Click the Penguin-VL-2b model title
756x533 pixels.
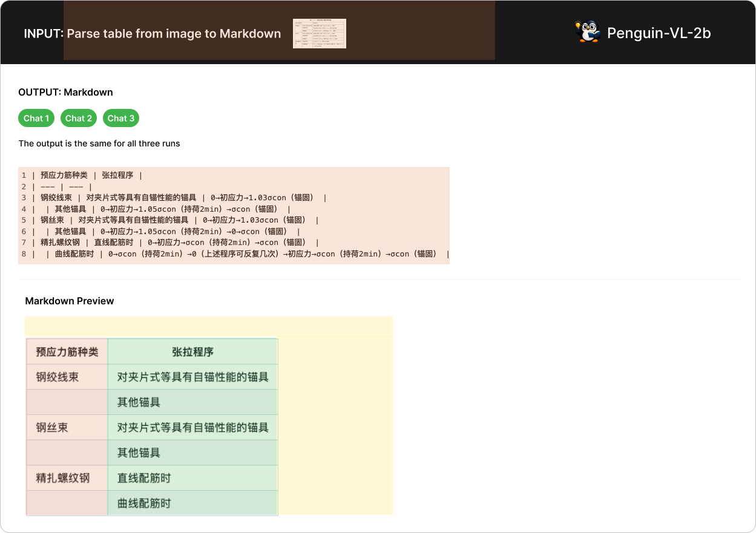pyautogui.click(x=659, y=33)
